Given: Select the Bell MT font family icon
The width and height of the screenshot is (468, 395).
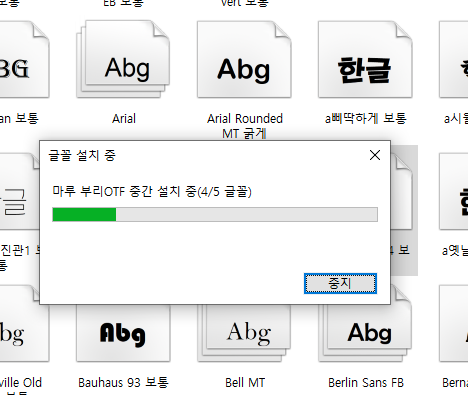Looking at the screenshot, I should 244,333.
